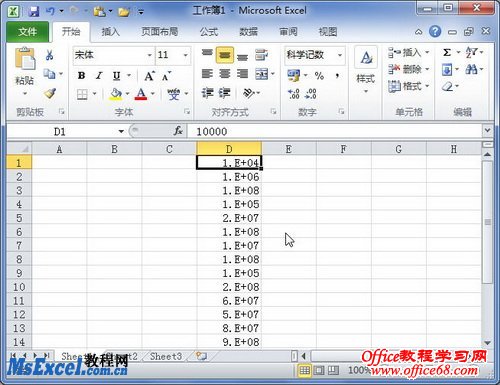
Task: Toggle Italic formatting
Action: [99, 76]
